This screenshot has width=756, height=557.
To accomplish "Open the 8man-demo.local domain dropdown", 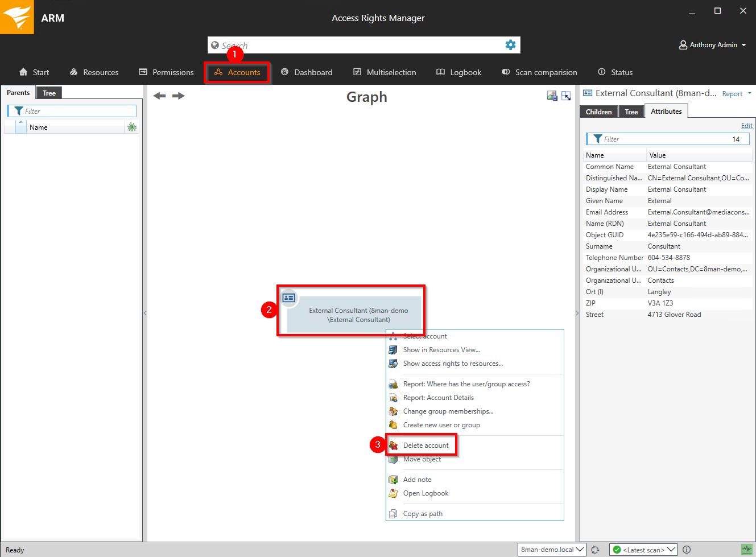I will [x=552, y=550].
